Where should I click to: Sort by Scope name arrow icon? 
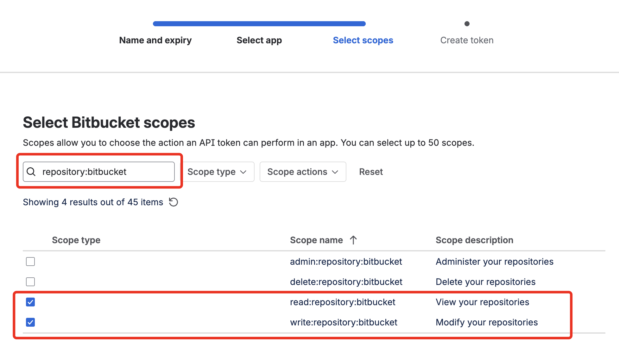coord(353,240)
